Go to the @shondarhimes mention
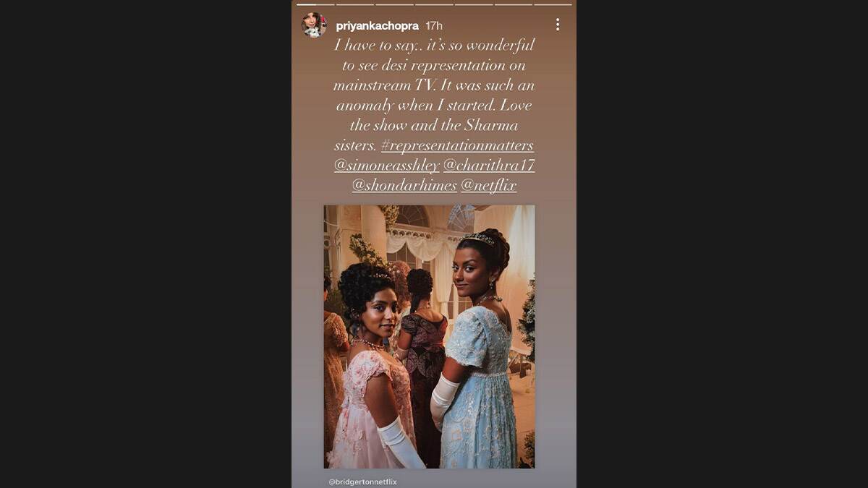 404,186
